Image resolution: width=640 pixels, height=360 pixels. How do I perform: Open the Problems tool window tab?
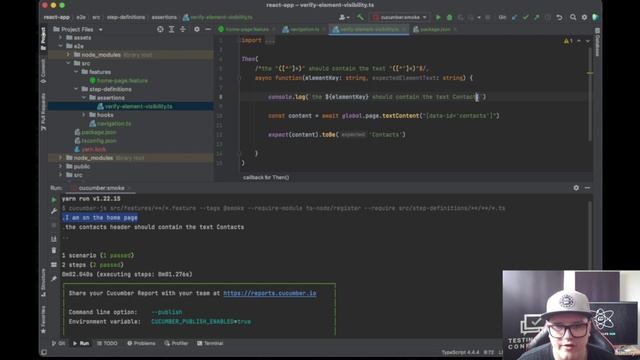click(141, 343)
